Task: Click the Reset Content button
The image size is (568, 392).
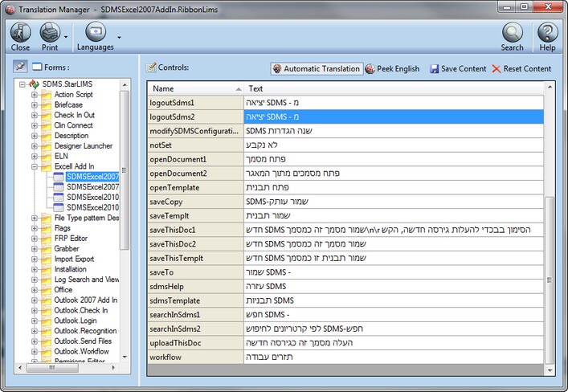Action: click(x=521, y=69)
